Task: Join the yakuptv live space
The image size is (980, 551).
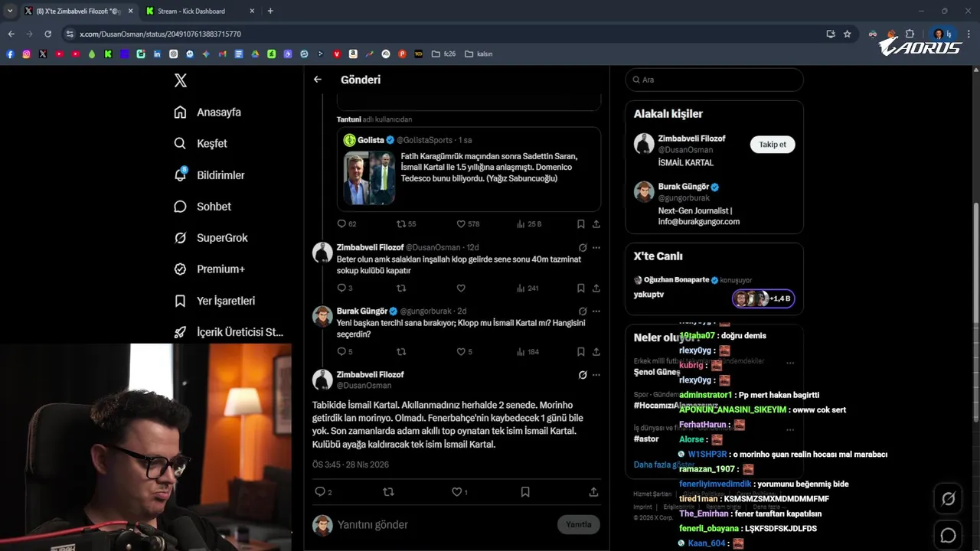Action: coord(714,289)
